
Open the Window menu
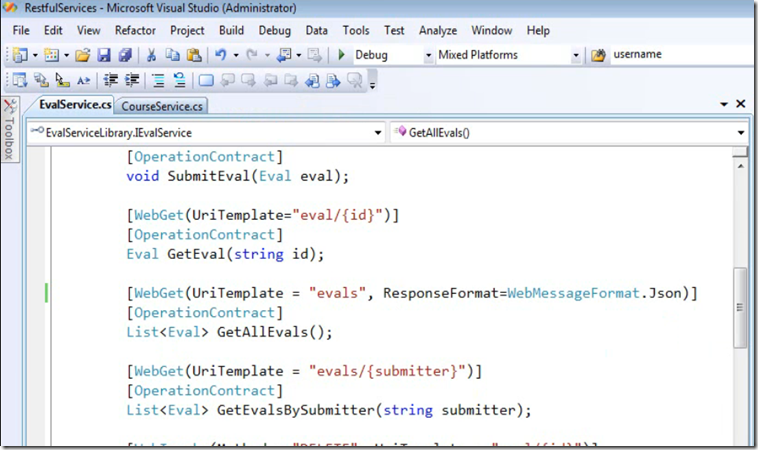coord(492,30)
